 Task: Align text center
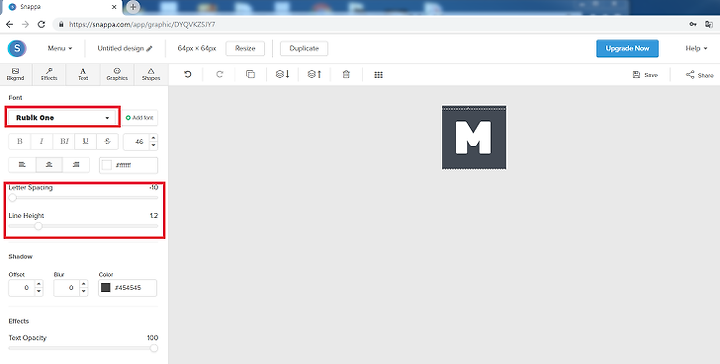49,165
